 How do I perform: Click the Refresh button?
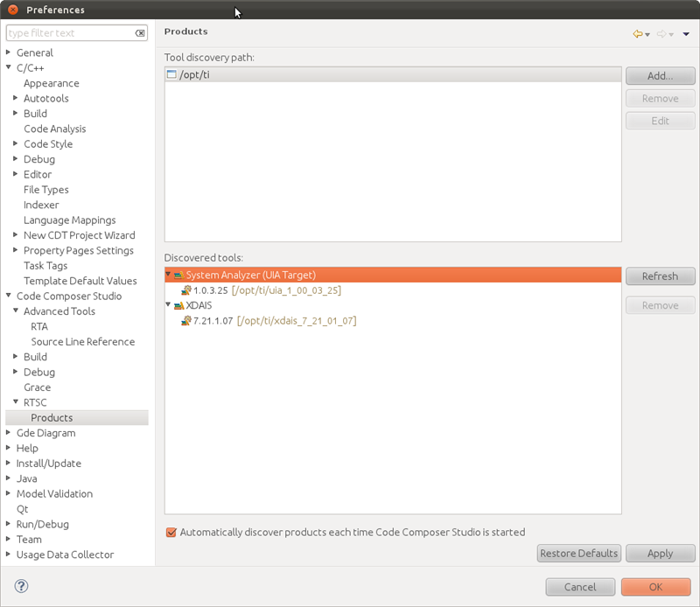click(661, 276)
